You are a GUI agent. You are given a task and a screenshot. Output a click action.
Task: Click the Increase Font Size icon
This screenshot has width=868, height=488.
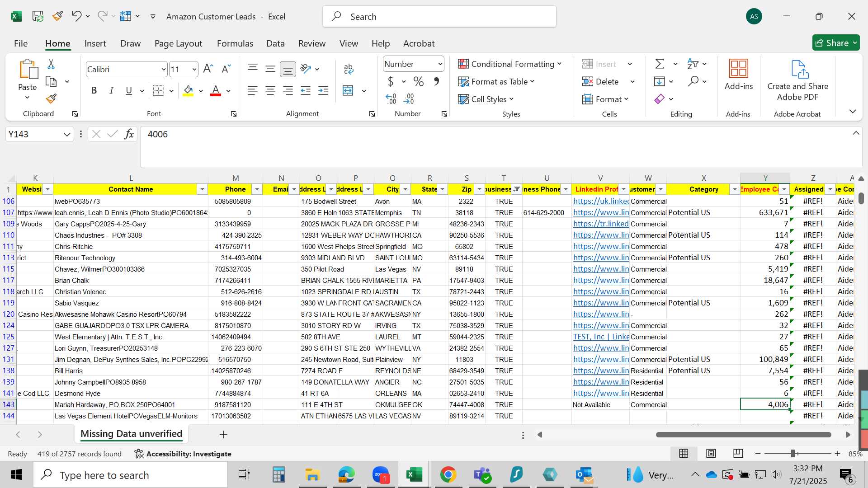[x=208, y=69]
